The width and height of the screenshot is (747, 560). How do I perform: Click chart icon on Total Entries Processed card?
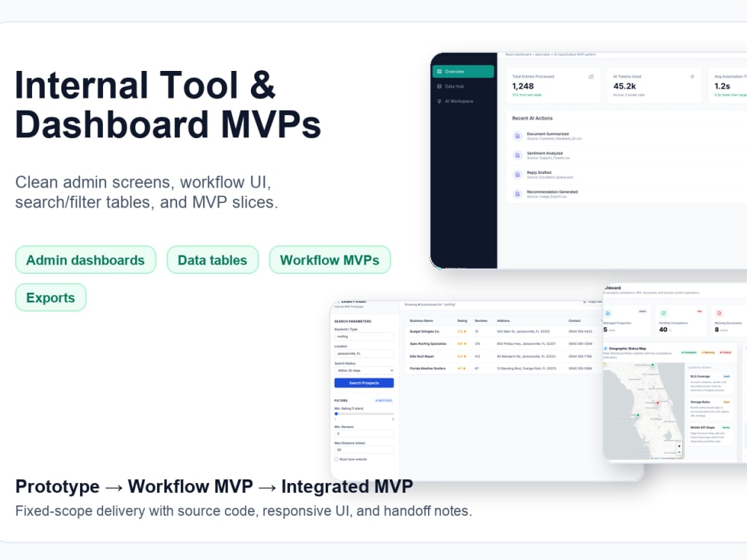[591, 76]
